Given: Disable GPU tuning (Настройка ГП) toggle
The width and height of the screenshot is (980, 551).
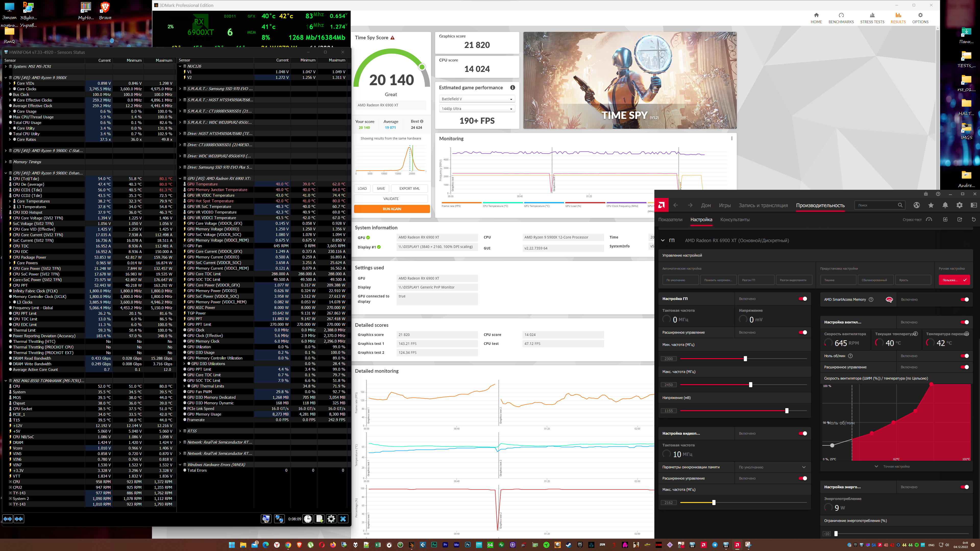Looking at the screenshot, I should tap(803, 299).
